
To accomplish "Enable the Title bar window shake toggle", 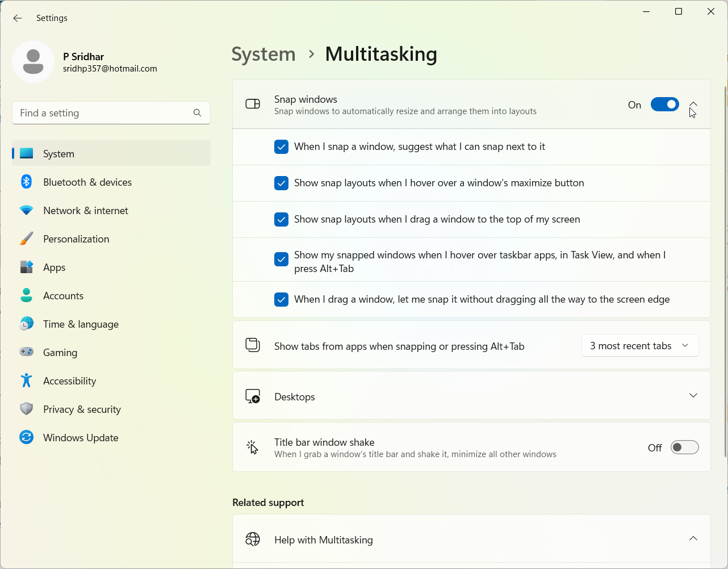I will (x=685, y=447).
